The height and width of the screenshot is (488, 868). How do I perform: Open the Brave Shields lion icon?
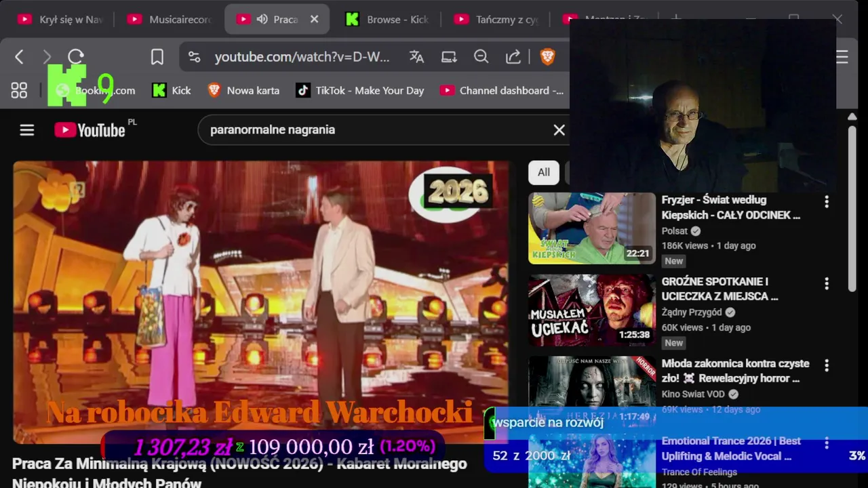coord(547,57)
